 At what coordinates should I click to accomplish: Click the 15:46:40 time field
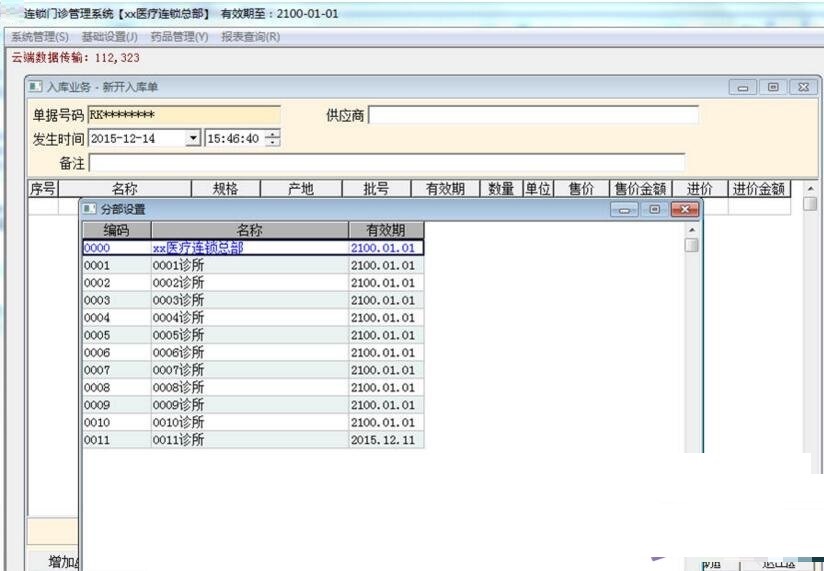click(x=234, y=138)
